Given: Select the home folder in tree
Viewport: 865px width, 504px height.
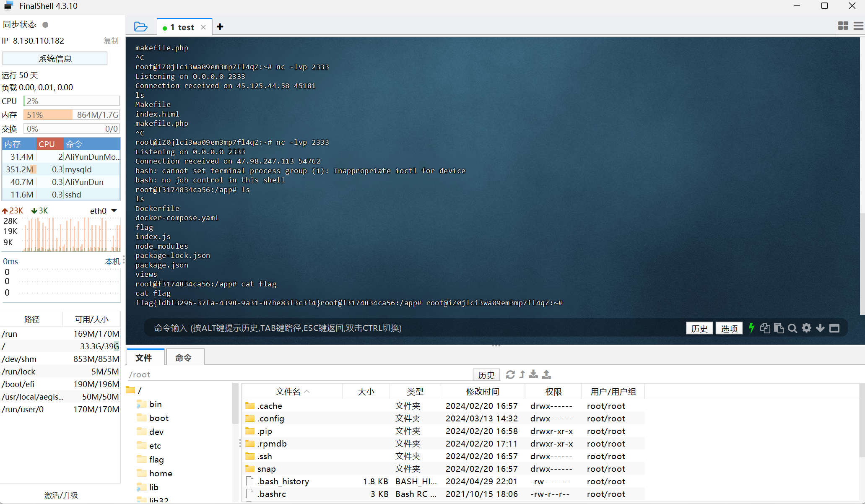Looking at the screenshot, I should pyautogui.click(x=155, y=473).
